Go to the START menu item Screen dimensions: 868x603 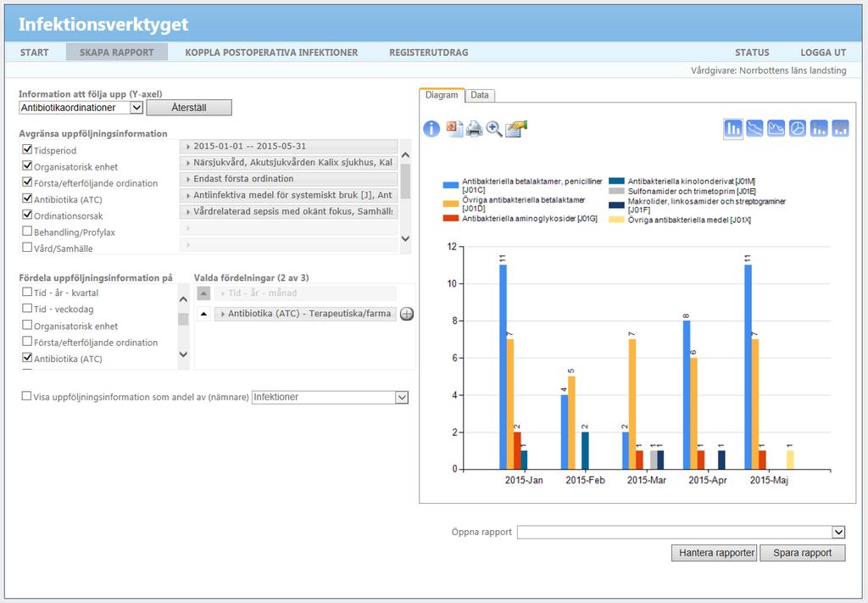tap(34, 53)
